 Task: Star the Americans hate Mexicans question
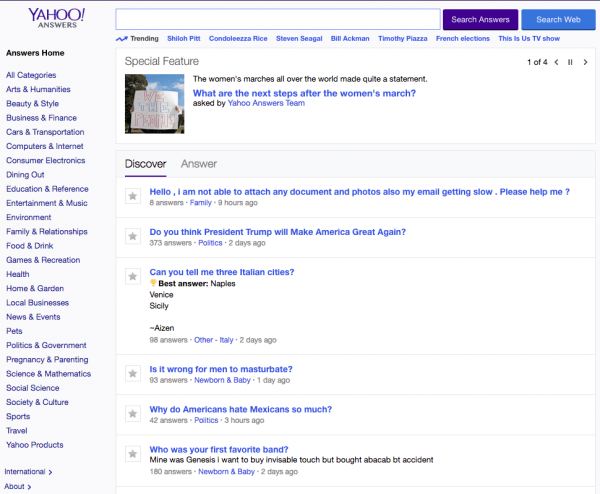click(133, 414)
